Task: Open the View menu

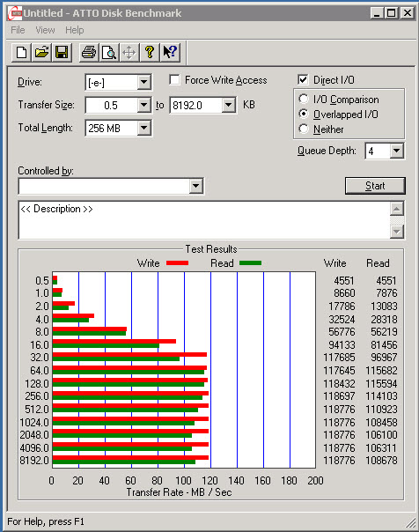Action: coord(45,30)
